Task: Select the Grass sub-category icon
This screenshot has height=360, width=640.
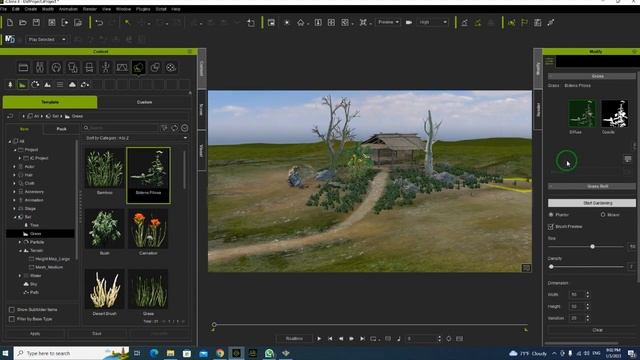Action: (22, 84)
